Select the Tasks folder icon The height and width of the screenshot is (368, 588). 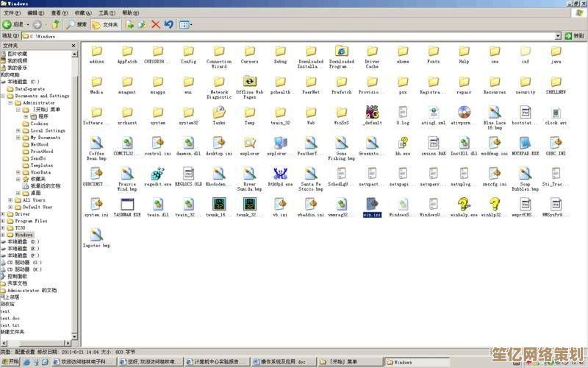pyautogui.click(x=219, y=113)
